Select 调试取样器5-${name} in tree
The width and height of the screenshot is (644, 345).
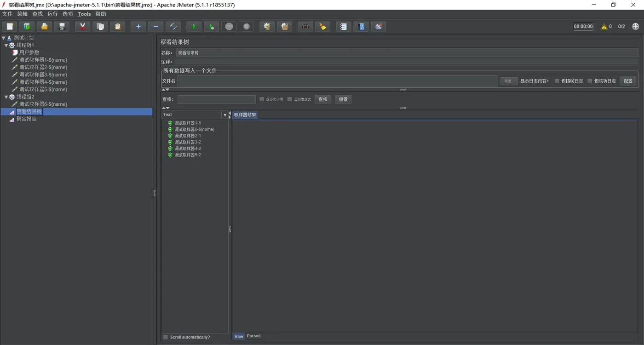click(x=43, y=90)
